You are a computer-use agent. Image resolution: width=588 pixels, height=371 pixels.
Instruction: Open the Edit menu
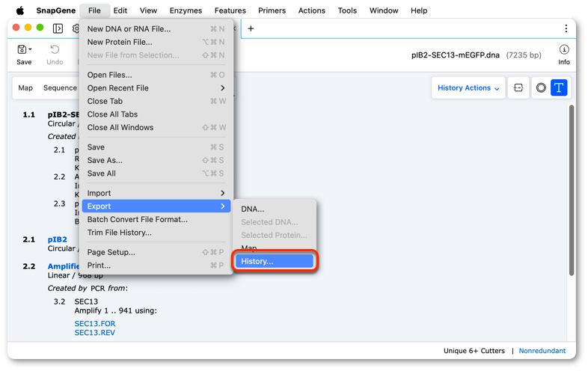(120, 10)
